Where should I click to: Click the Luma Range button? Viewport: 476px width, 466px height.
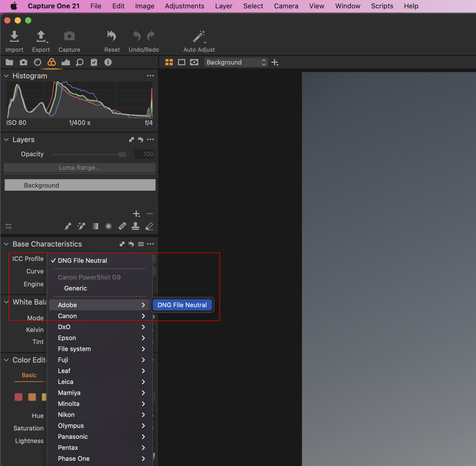click(80, 168)
